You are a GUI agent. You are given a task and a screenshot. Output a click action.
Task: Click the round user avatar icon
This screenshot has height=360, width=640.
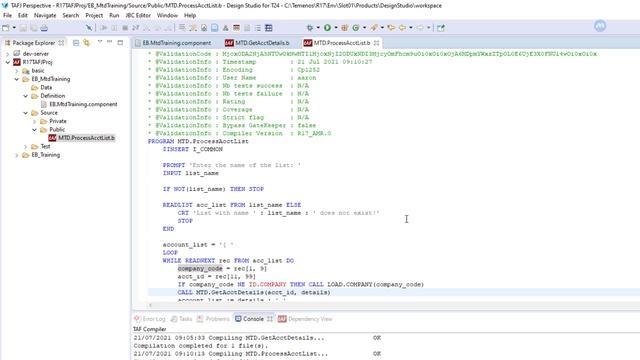click(600, 26)
